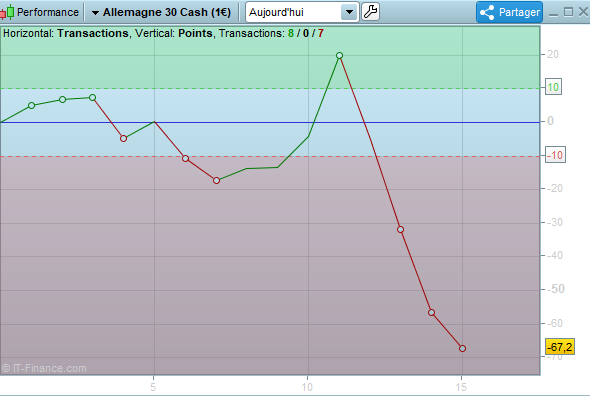
Task: Click the Performance candlestick icon
Action: click(x=7, y=12)
